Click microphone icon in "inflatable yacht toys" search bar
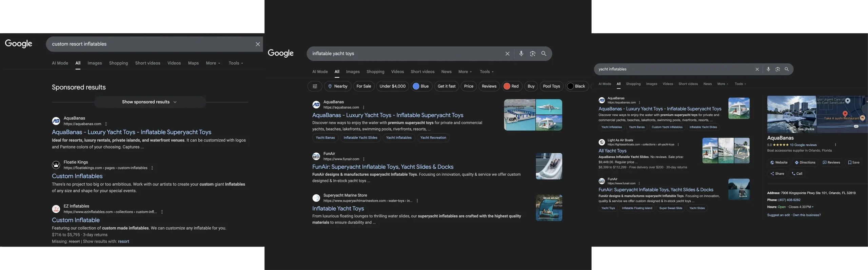868x270 pixels. click(521, 54)
